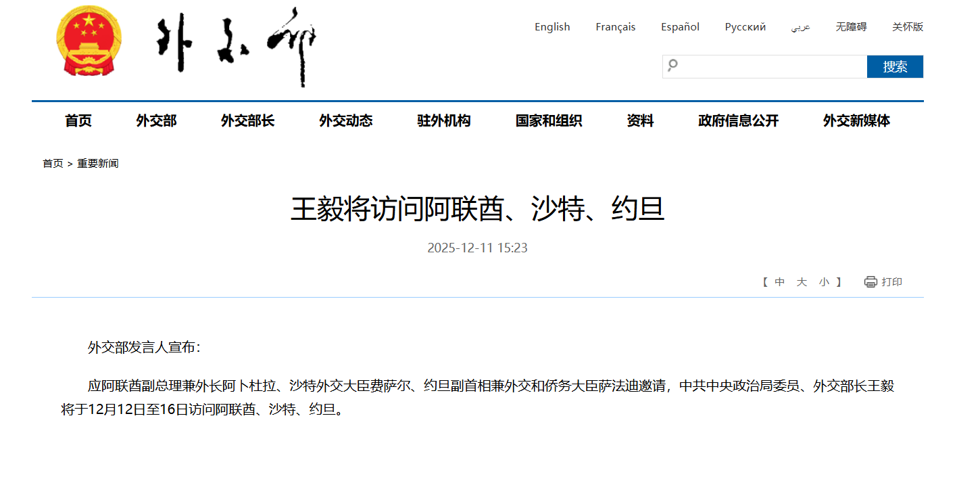Click the printer icon next to 打印
Image resolution: width=980 pixels, height=481 pixels.
[x=871, y=282]
